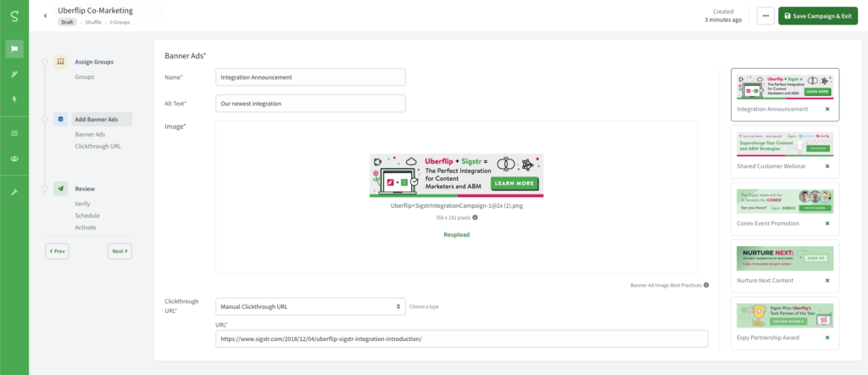Open the Groups sub-step

click(x=84, y=77)
